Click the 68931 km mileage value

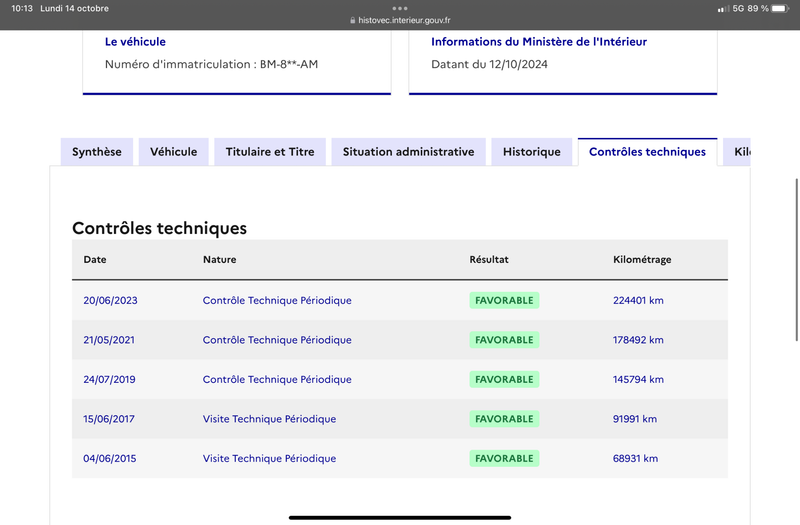click(x=635, y=459)
